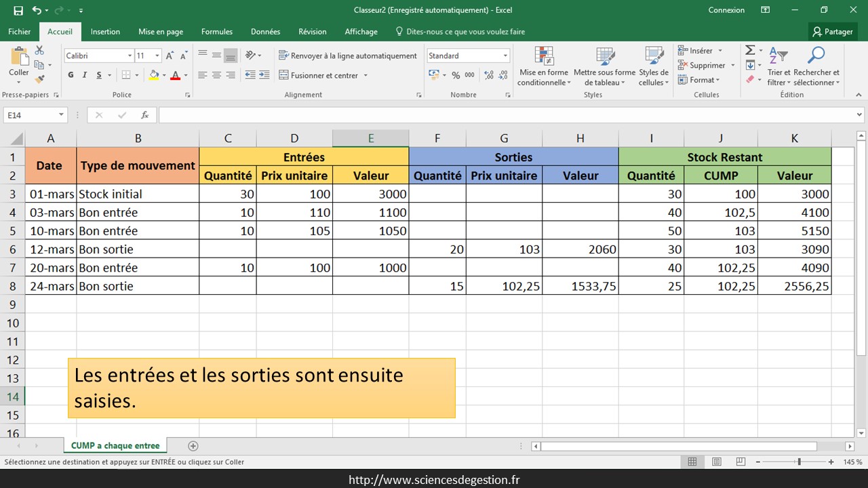The height and width of the screenshot is (488, 868).
Task: Add a new sheet with plus icon
Action: tap(193, 446)
